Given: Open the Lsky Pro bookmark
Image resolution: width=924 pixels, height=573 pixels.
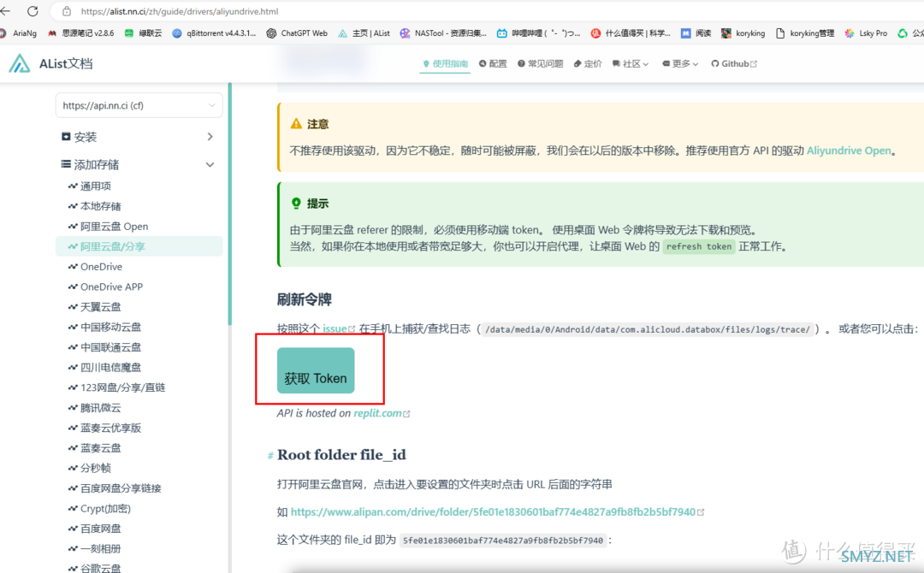Looking at the screenshot, I should tap(866, 33).
